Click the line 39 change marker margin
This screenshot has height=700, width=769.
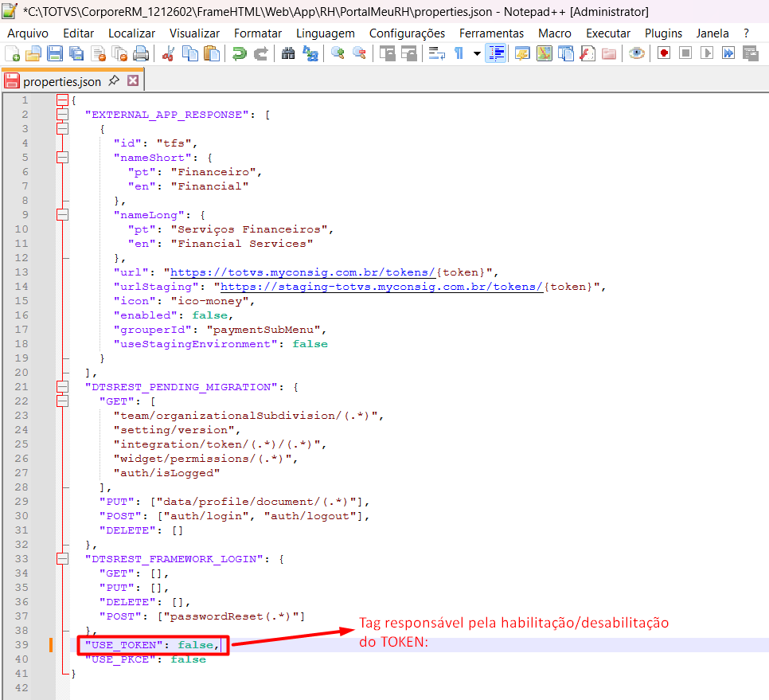coord(50,644)
